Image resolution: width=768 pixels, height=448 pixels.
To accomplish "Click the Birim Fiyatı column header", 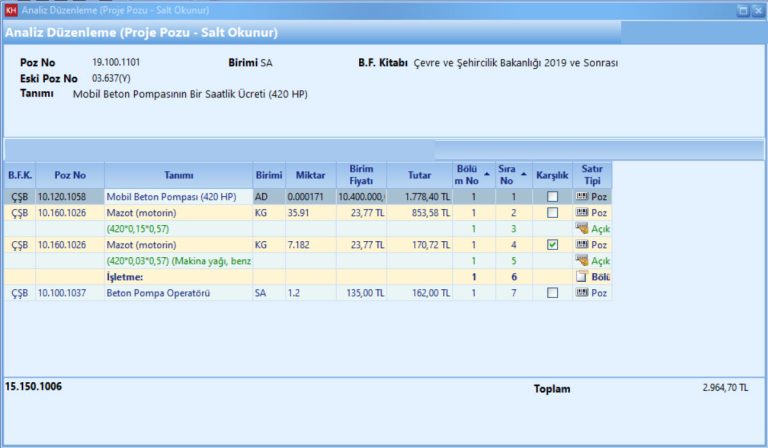I will (x=361, y=175).
